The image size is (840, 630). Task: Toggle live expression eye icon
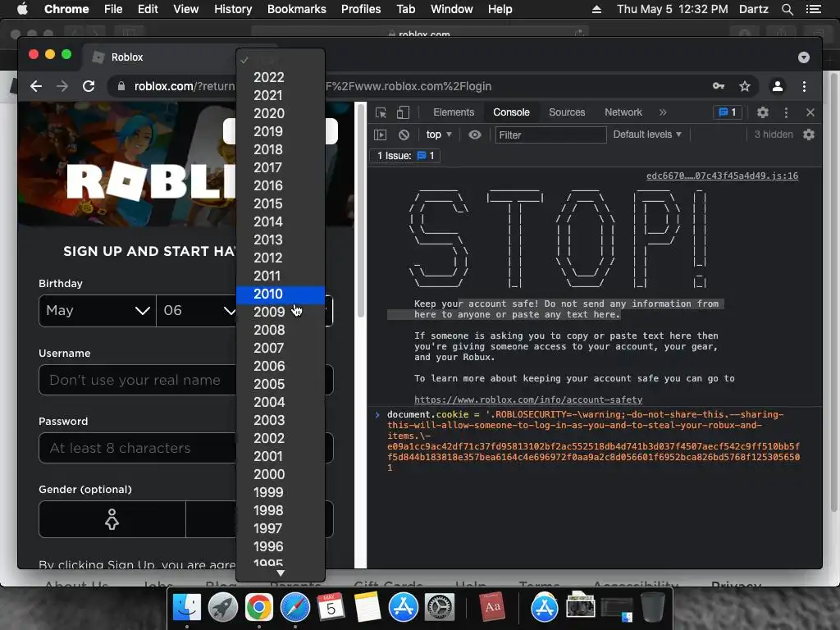point(475,135)
